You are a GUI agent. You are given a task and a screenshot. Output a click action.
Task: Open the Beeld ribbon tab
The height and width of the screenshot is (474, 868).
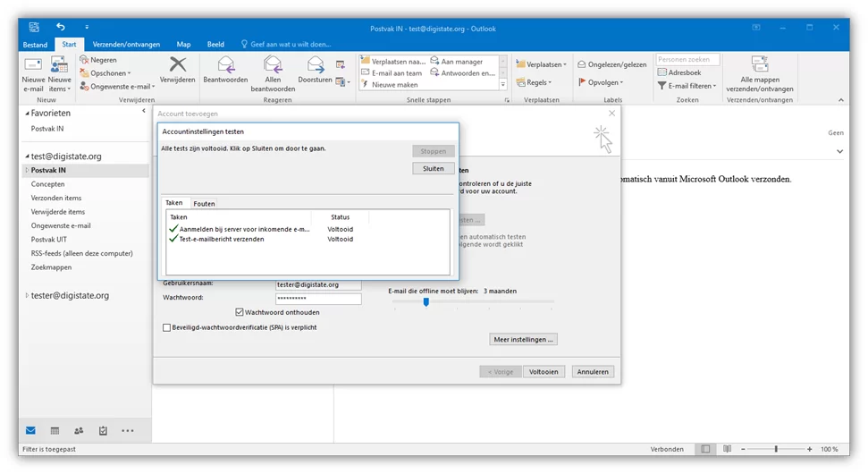(x=215, y=45)
